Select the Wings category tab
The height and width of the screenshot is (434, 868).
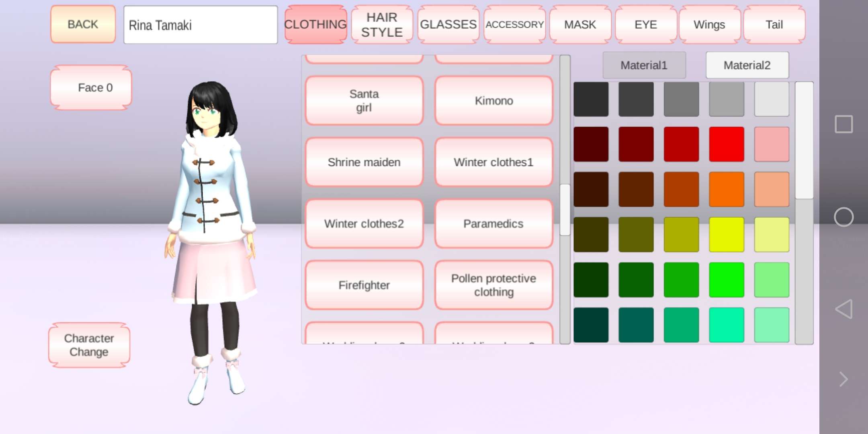(709, 25)
